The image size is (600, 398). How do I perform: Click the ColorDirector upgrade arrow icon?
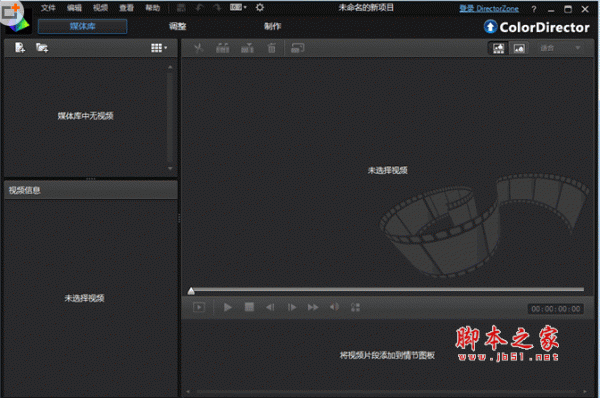[490, 27]
